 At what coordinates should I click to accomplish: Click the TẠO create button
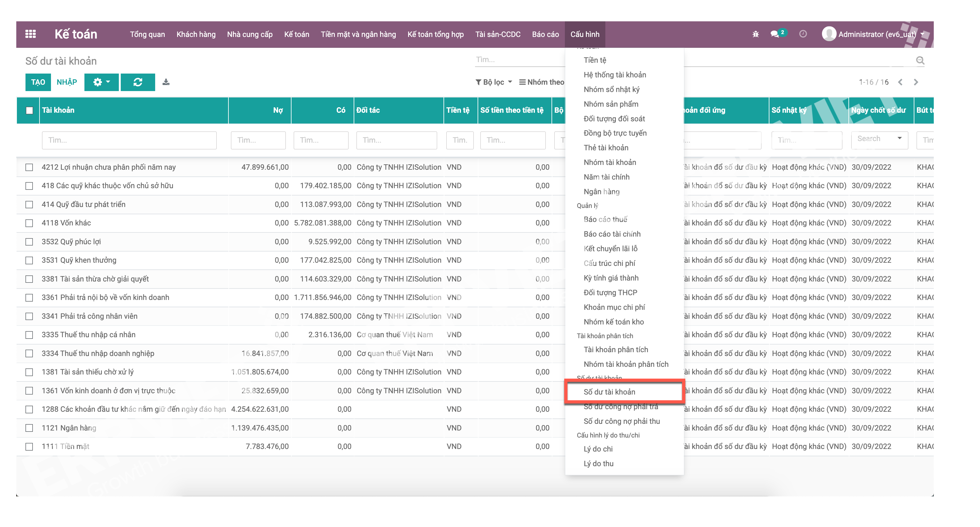pyautogui.click(x=38, y=82)
